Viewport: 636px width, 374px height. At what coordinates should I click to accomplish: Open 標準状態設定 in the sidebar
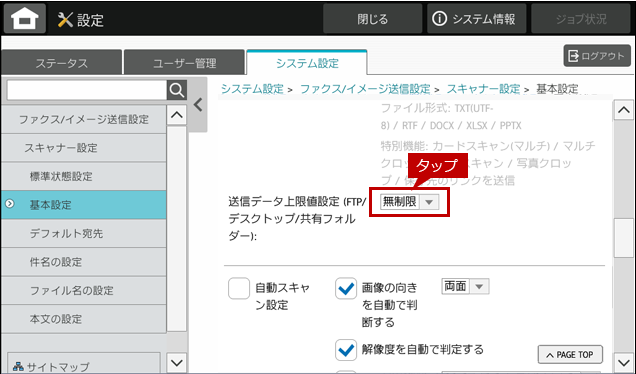[x=84, y=176]
